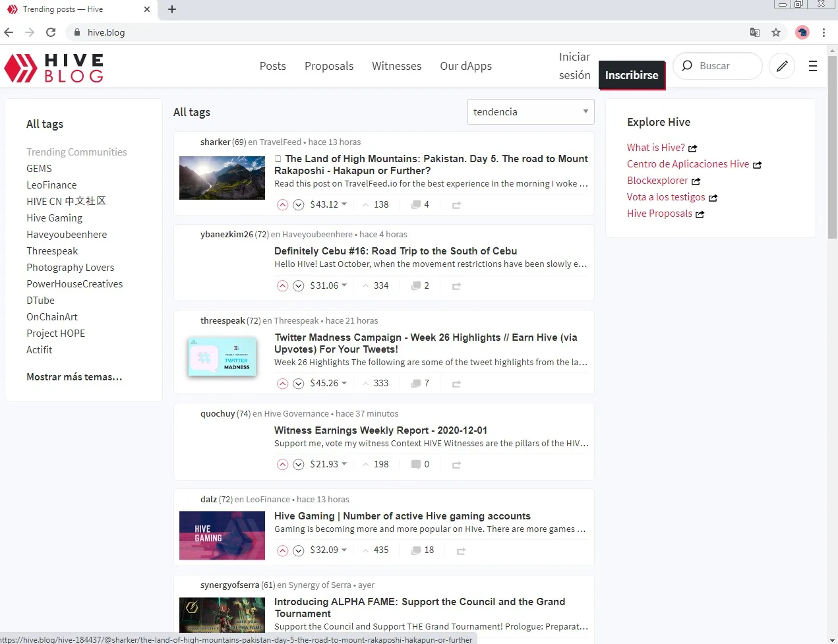Upvote the Twitter Madness Campaign post
This screenshot has width=838, height=644.
coord(283,383)
